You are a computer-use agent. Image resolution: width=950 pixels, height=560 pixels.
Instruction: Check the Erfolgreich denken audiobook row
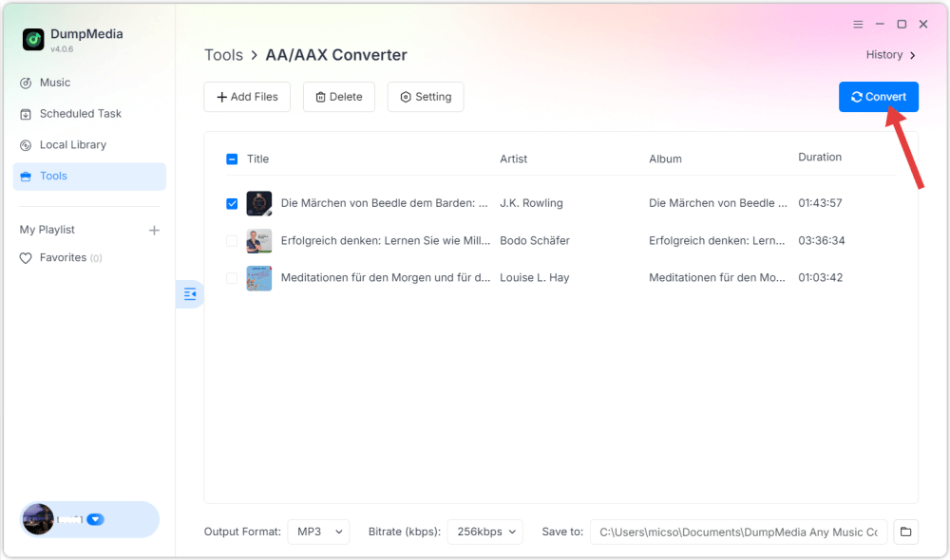(232, 240)
